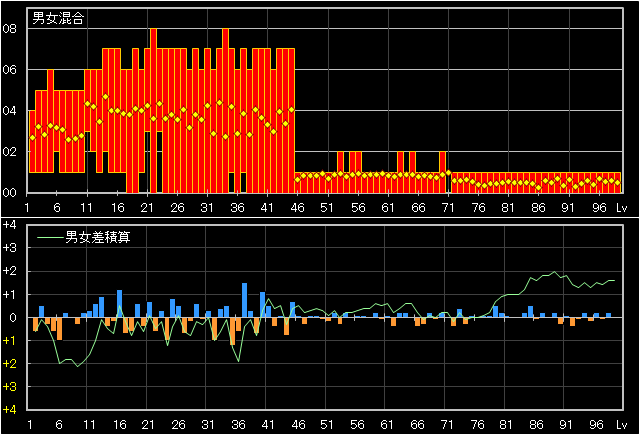The height and width of the screenshot is (435, 640).
Task: Click the Lv label on the 男女差積算 chart axis
Action: [x=621, y=425]
